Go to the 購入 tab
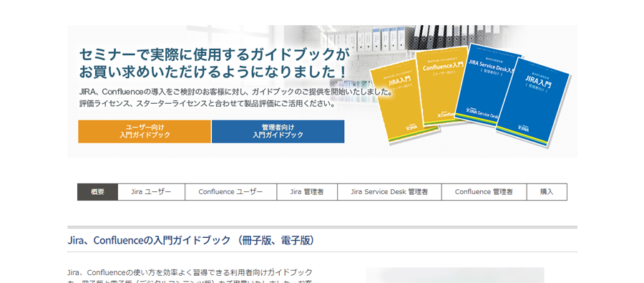644x283 pixels. point(547,192)
